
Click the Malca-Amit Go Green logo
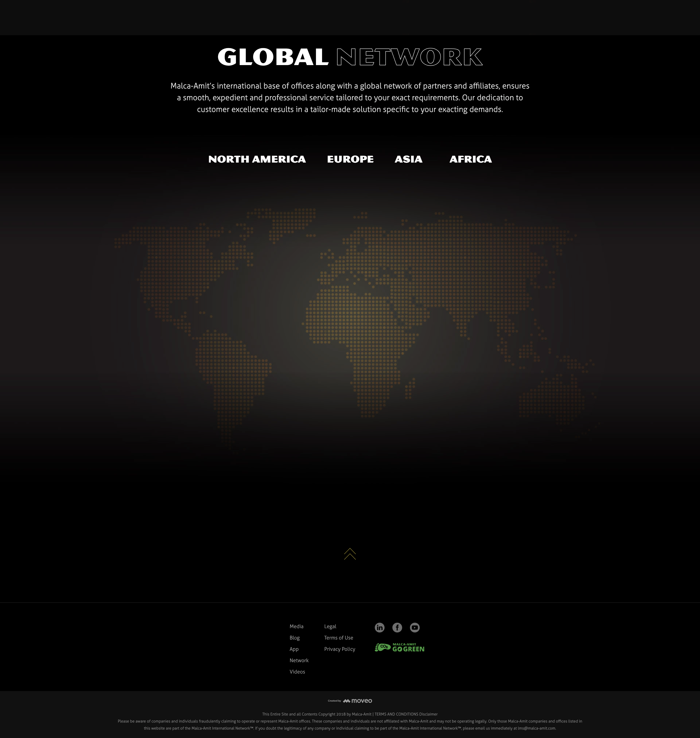point(400,648)
